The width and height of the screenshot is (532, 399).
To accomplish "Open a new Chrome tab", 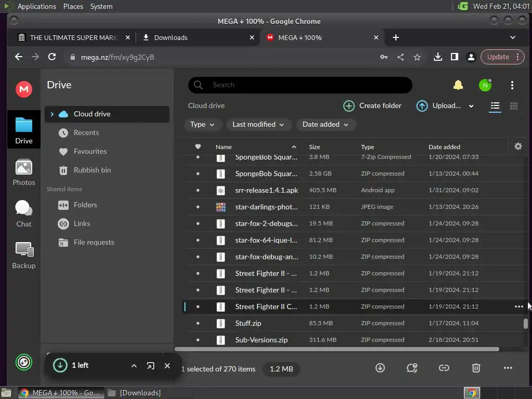I will pos(395,37).
